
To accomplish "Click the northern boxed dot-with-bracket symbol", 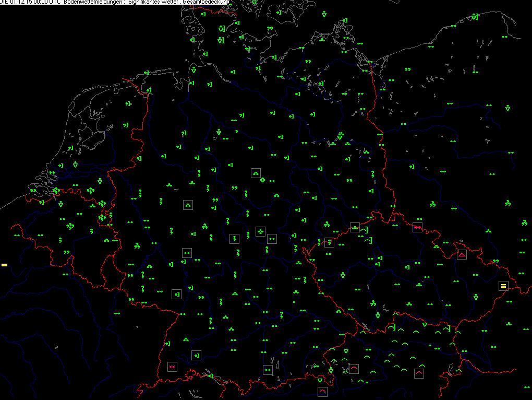I will pyautogui.click(x=176, y=294).
